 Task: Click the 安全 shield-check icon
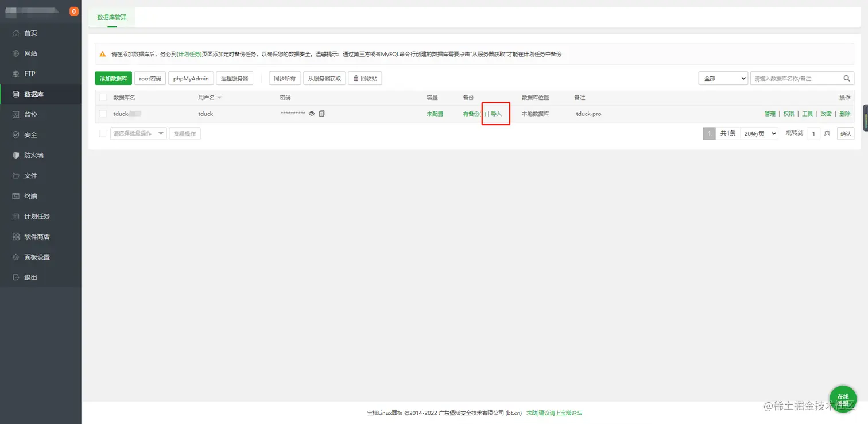[x=16, y=135]
